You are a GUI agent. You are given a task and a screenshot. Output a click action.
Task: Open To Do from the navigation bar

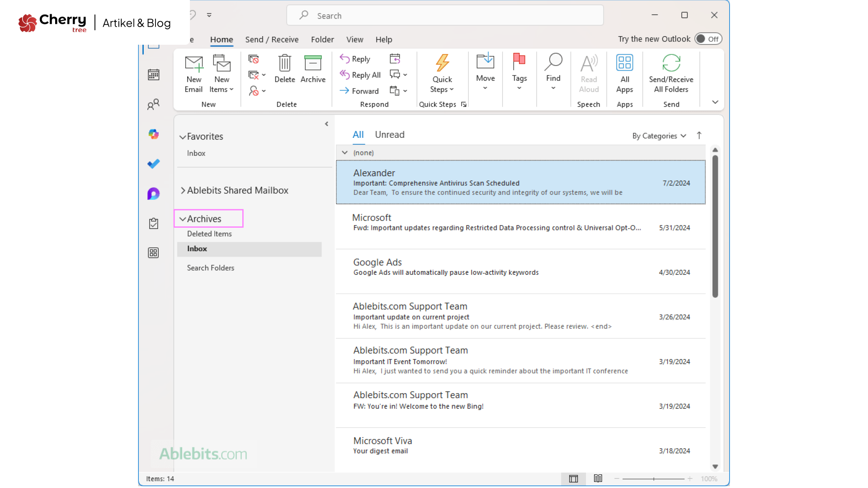tap(154, 164)
